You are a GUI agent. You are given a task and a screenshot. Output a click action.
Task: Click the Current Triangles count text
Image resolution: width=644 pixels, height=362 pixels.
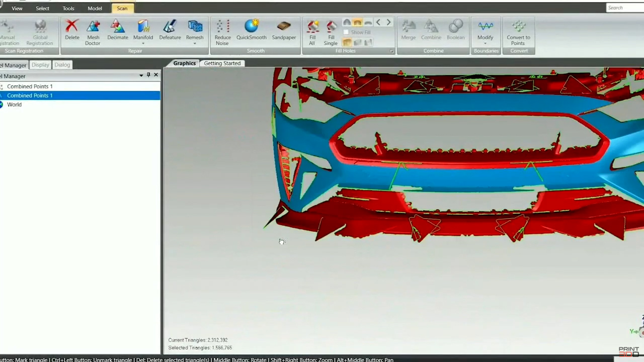click(198, 340)
